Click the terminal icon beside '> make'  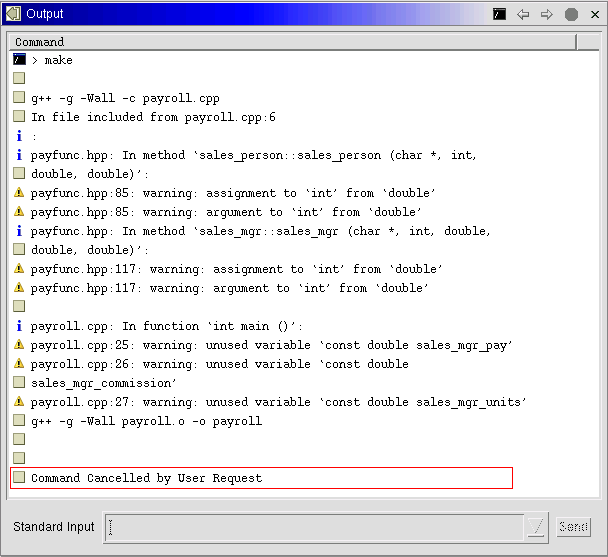coord(19,60)
